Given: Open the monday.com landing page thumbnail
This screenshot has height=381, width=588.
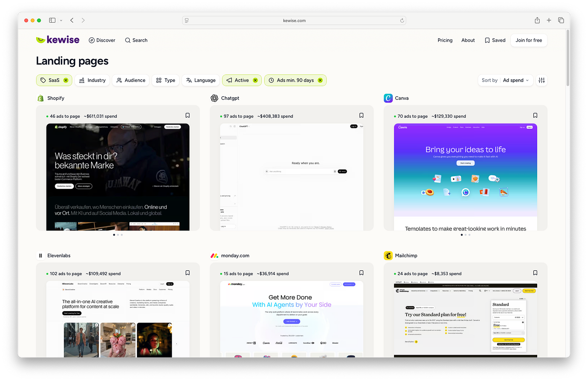Looking at the screenshot, I should click(x=291, y=319).
